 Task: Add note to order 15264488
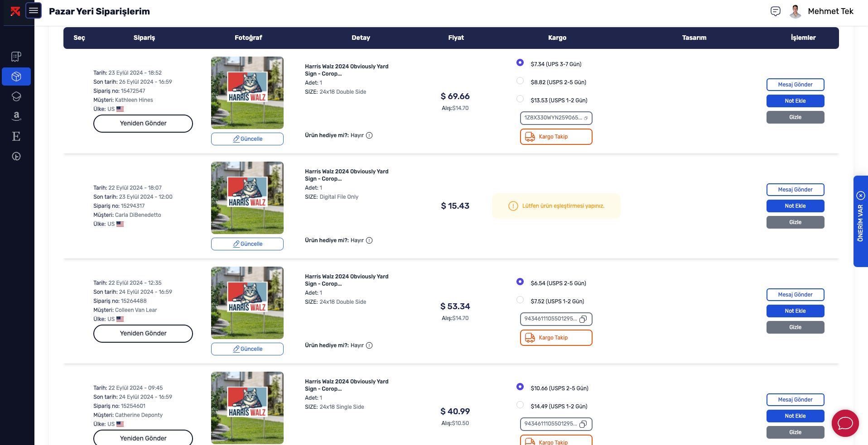[x=796, y=311]
